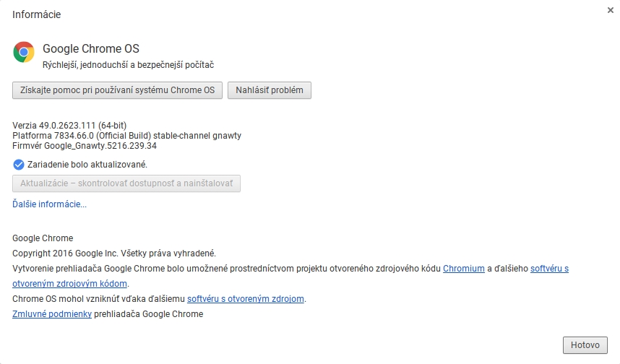Open 'Získajte pomoc pri používaní systému Chrome OS'

pyautogui.click(x=117, y=90)
